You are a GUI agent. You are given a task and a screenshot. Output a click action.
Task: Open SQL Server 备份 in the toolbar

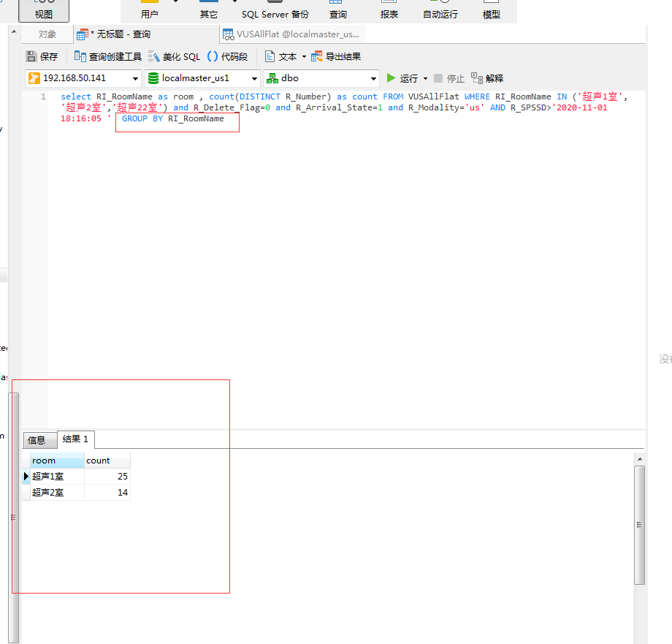(x=275, y=11)
